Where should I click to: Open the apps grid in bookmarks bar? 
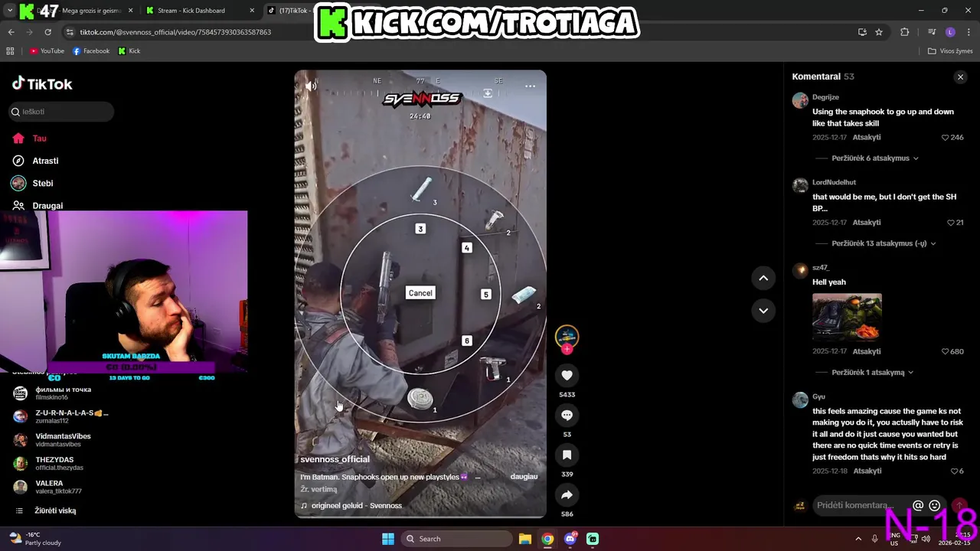point(10,51)
